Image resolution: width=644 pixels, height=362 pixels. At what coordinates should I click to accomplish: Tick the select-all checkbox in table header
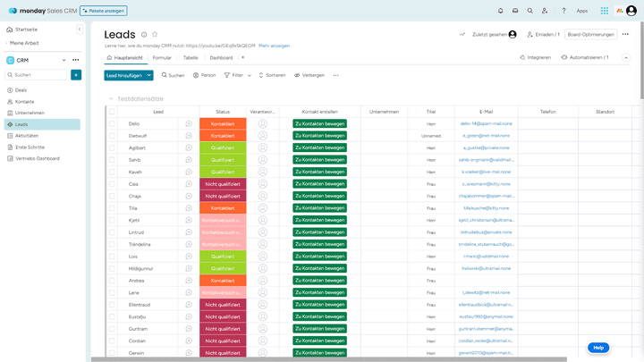tap(112, 112)
